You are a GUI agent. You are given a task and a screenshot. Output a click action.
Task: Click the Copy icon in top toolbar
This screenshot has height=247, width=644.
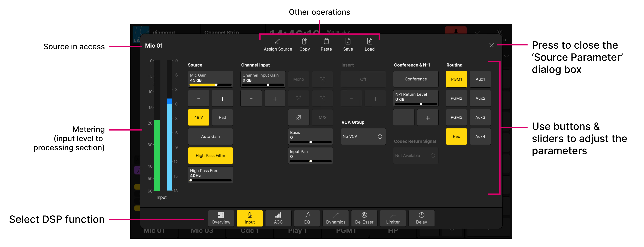[x=304, y=42]
